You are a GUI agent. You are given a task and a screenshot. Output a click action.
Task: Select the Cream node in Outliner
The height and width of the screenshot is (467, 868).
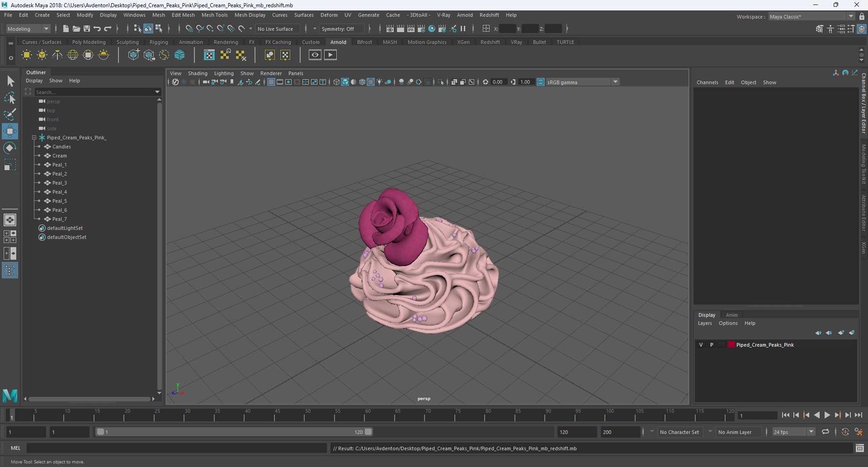pyautogui.click(x=59, y=156)
